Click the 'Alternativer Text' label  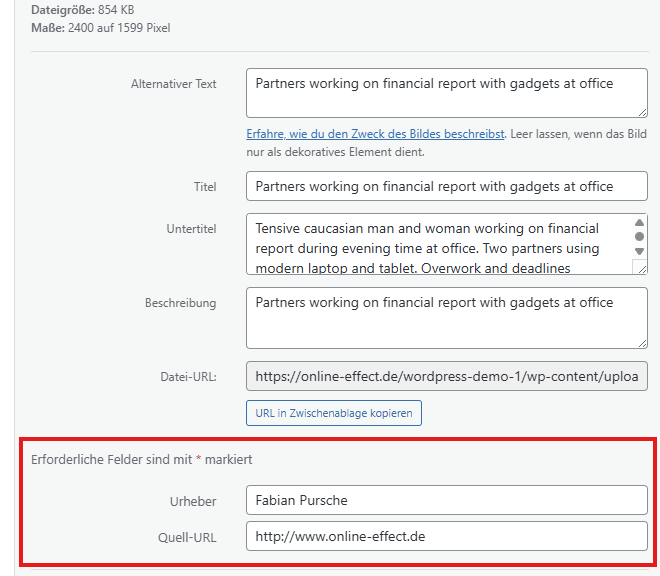pyautogui.click(x=173, y=84)
